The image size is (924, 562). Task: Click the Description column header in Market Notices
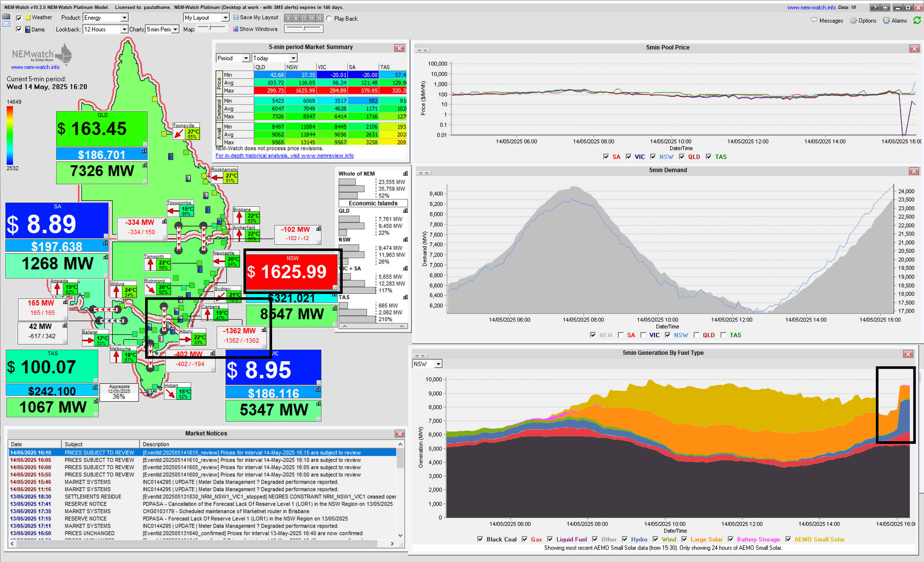click(x=268, y=444)
